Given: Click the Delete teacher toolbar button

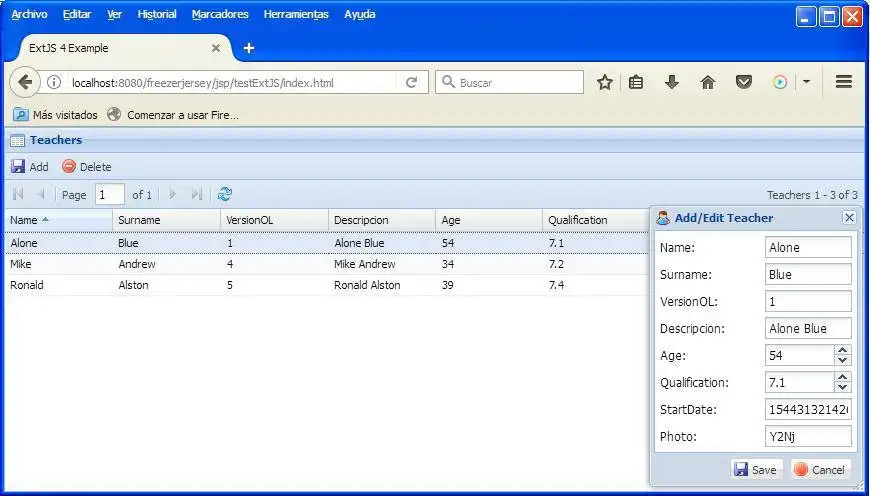Looking at the screenshot, I should [87, 167].
